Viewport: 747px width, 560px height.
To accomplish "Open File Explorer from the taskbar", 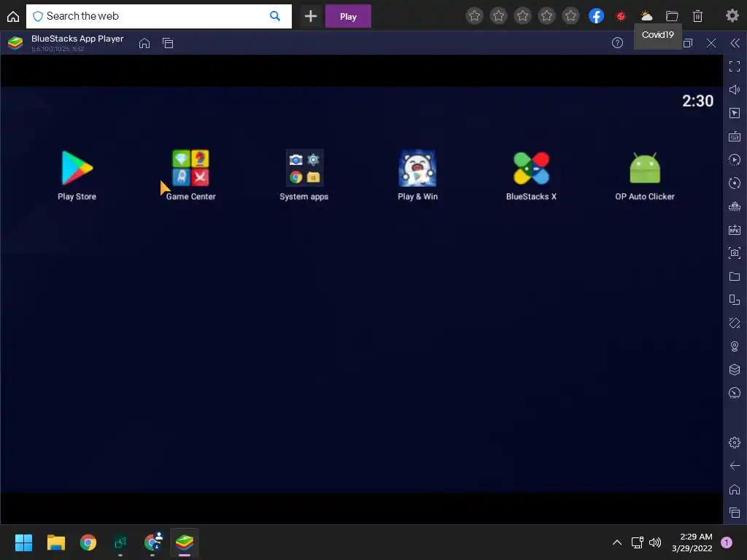I will click(x=55, y=542).
